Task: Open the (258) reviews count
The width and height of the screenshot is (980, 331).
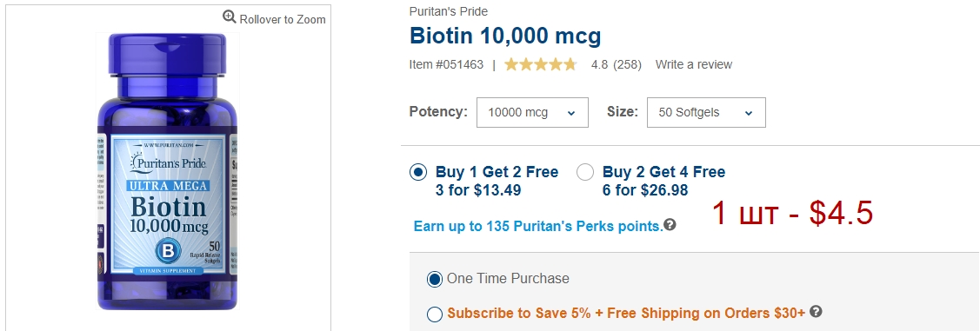Action: [627, 64]
